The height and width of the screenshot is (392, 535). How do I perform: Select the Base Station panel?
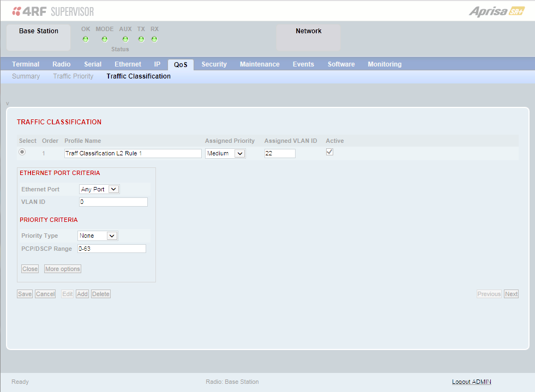[x=39, y=38]
